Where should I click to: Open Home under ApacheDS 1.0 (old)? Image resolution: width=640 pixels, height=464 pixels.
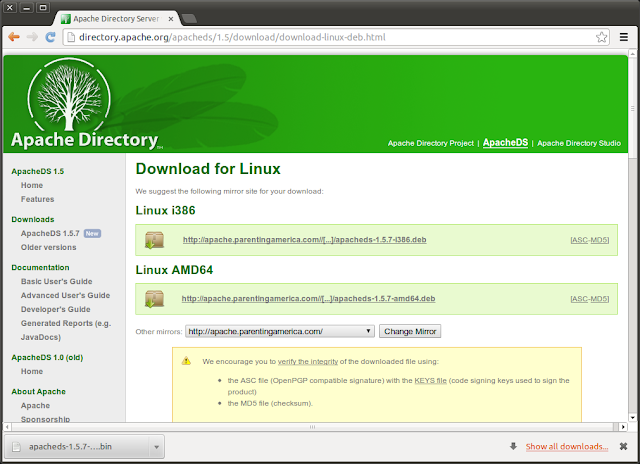[32, 371]
